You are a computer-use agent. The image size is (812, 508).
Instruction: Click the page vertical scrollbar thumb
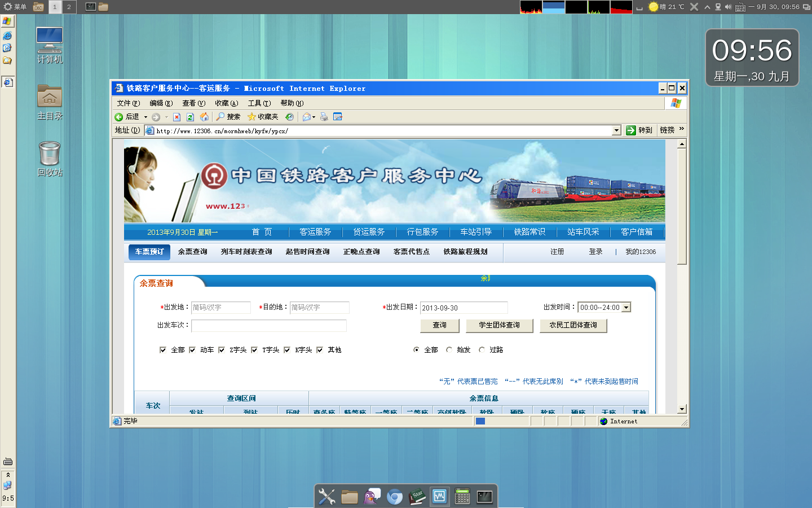point(682,207)
